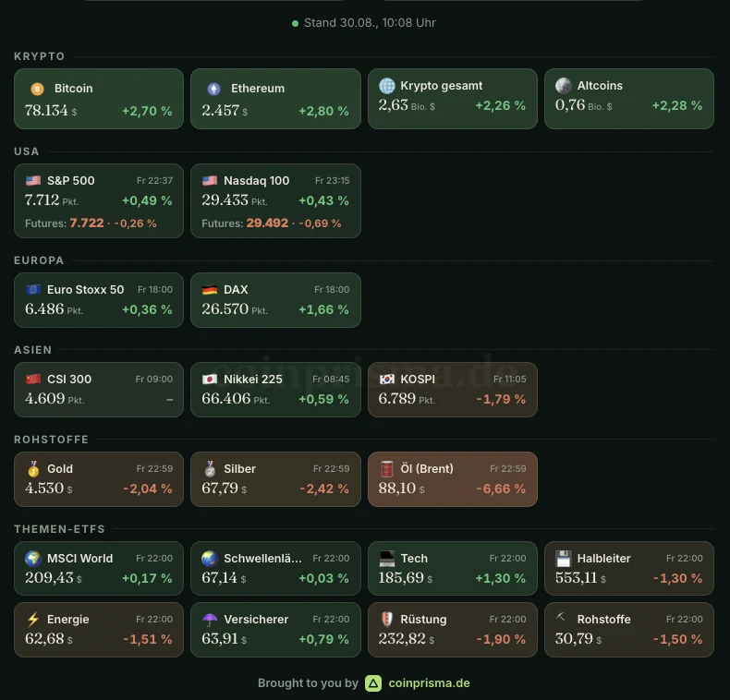Open the DAX index card
The width and height of the screenshot is (730, 700).
(x=275, y=300)
